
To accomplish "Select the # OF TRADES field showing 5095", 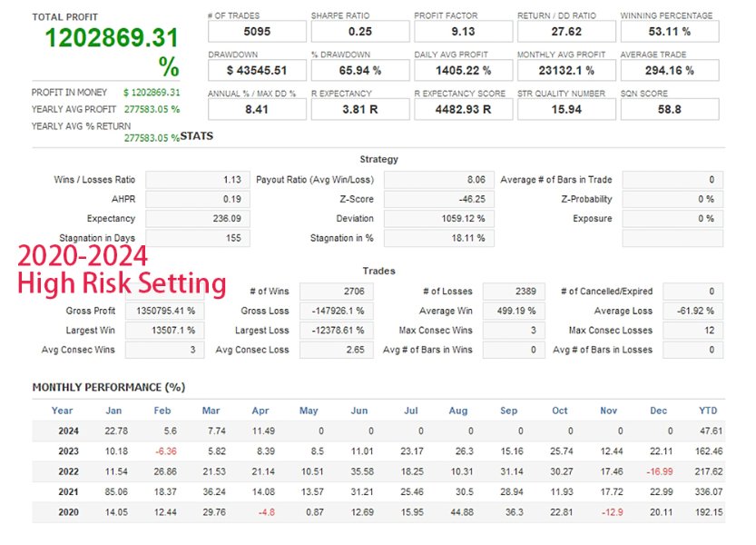I will click(259, 31).
